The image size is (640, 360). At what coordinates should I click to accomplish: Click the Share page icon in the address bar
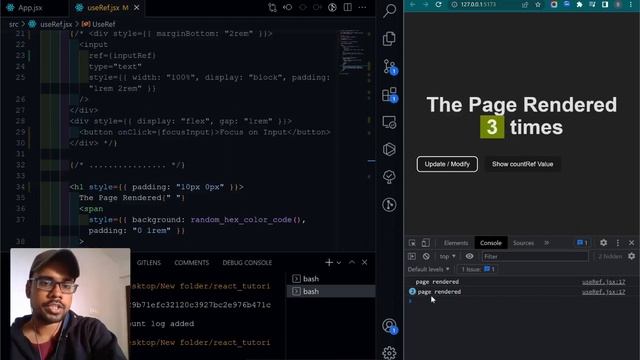525,4
